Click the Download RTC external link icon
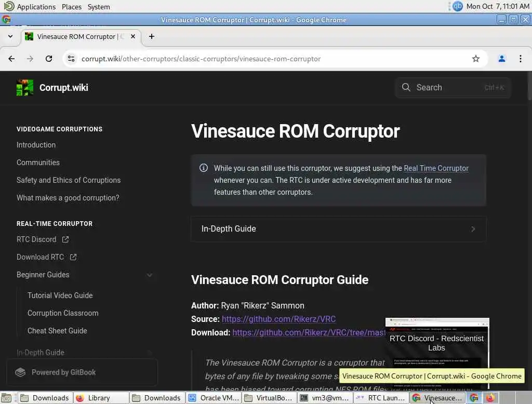532x404 pixels. point(73,257)
